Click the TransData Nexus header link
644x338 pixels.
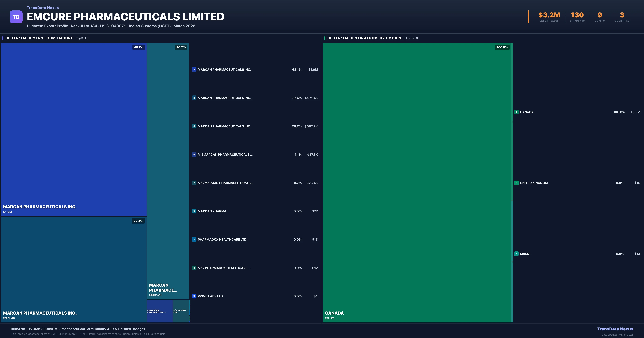[43, 8]
